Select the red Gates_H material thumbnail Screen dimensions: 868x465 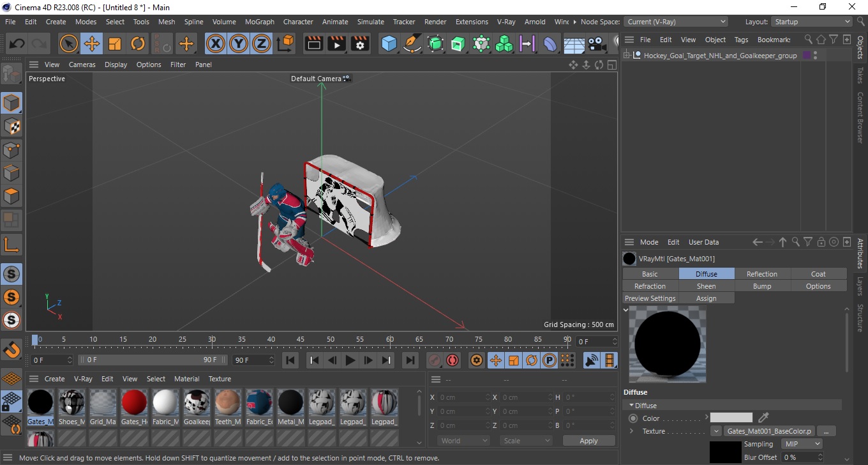pos(134,403)
